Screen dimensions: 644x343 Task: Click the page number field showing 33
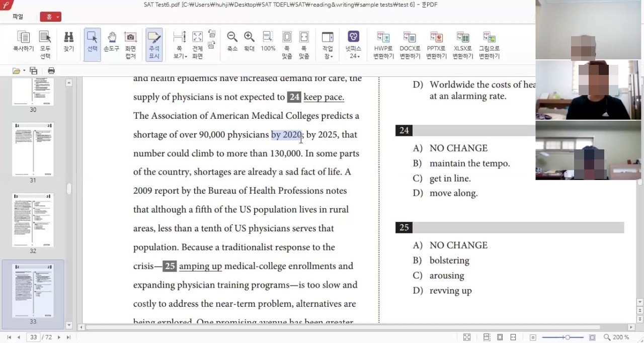(x=33, y=337)
